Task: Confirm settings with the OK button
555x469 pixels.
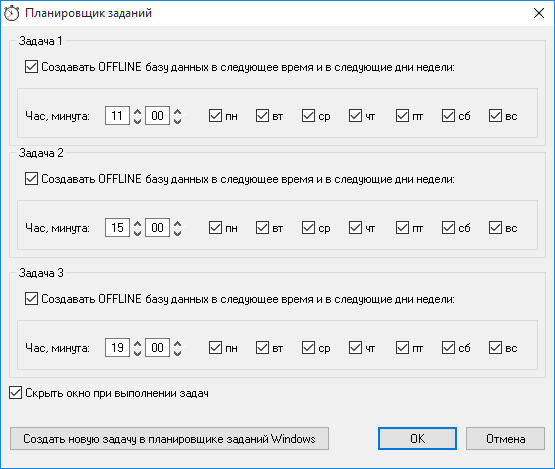Action: tap(417, 439)
